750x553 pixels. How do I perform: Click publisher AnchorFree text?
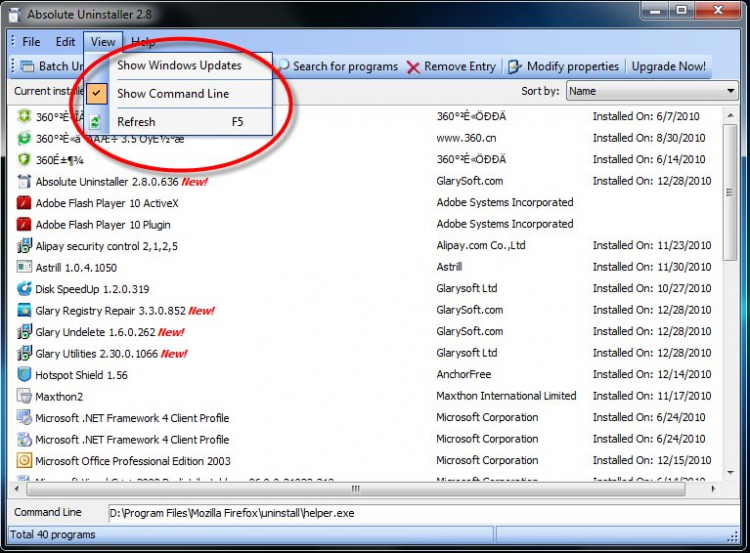point(463,374)
